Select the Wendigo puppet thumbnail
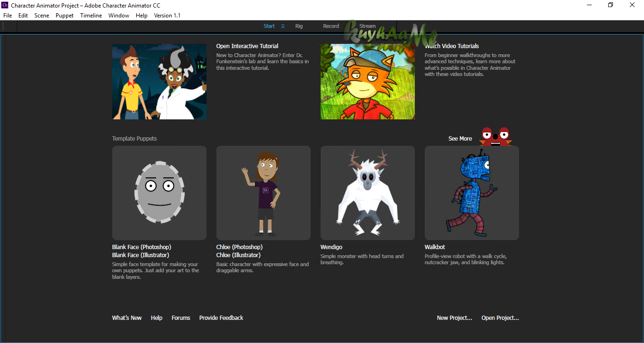The height and width of the screenshot is (343, 644). click(368, 193)
